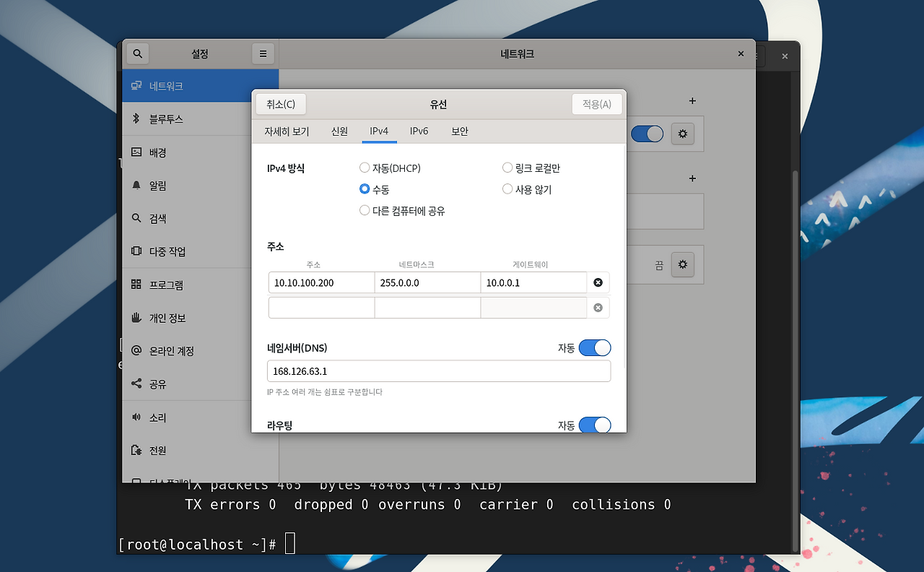Toggle the wired connection switch in Network panel
Viewport: 924px width, 572px height.
click(647, 134)
